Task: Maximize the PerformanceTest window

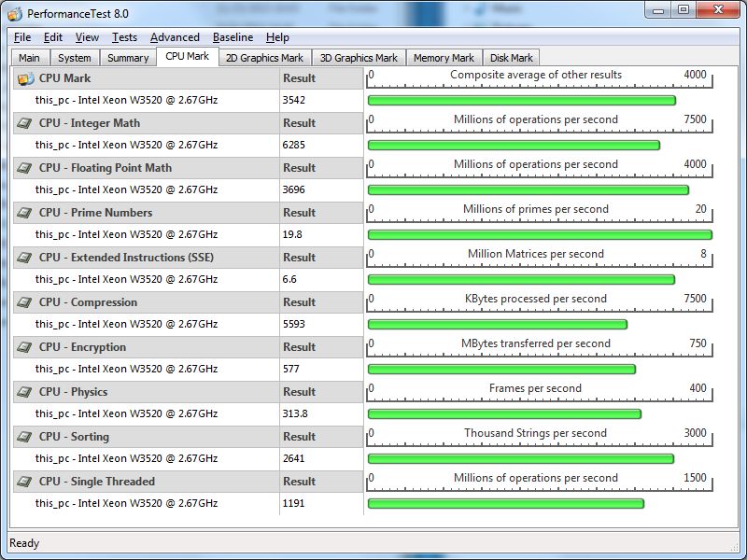Action: pos(684,10)
